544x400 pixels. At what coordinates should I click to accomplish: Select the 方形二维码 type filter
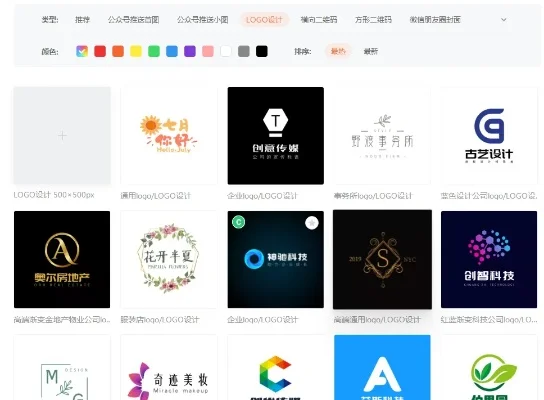point(373,20)
